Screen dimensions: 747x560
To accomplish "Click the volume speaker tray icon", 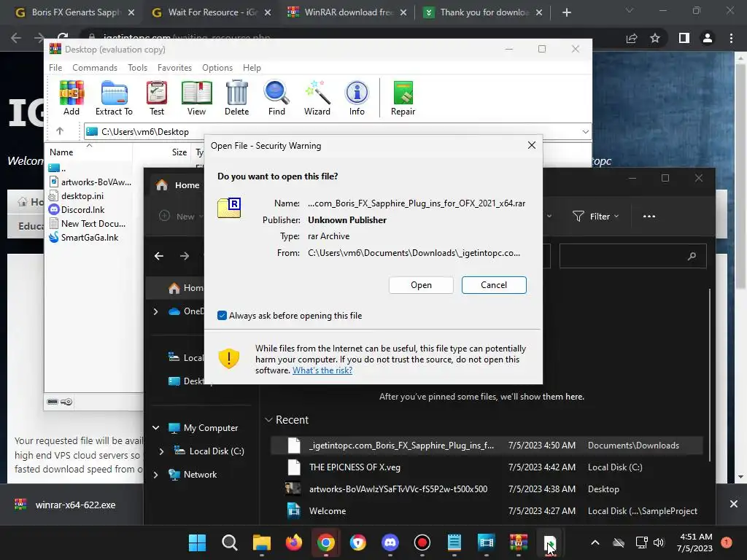I will [659, 542].
